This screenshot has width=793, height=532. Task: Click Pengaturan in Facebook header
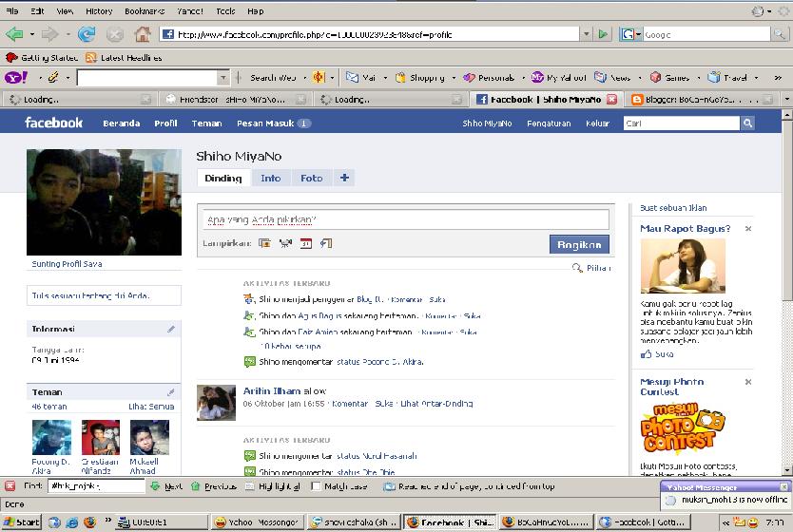click(x=549, y=123)
